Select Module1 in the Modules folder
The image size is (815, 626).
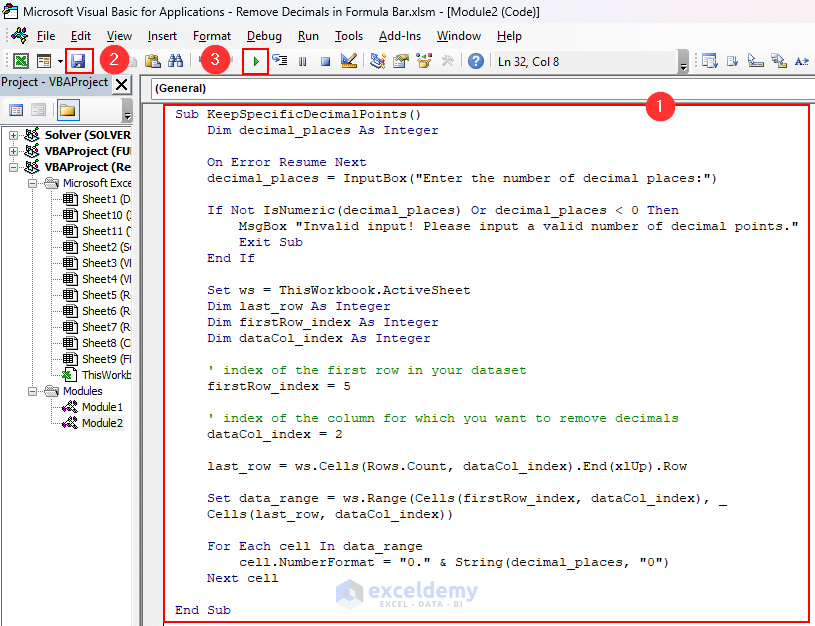(x=93, y=407)
